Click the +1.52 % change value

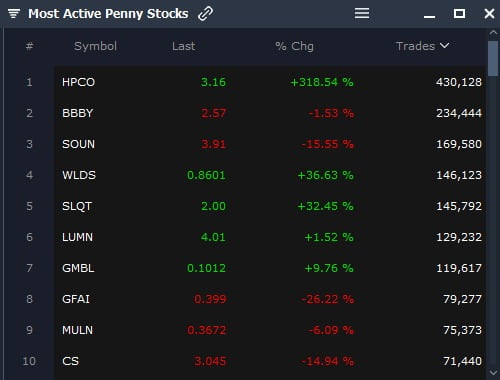[329, 237]
